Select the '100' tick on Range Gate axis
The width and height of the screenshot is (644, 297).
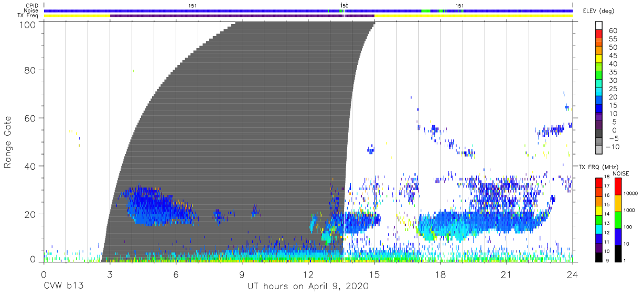coord(27,25)
